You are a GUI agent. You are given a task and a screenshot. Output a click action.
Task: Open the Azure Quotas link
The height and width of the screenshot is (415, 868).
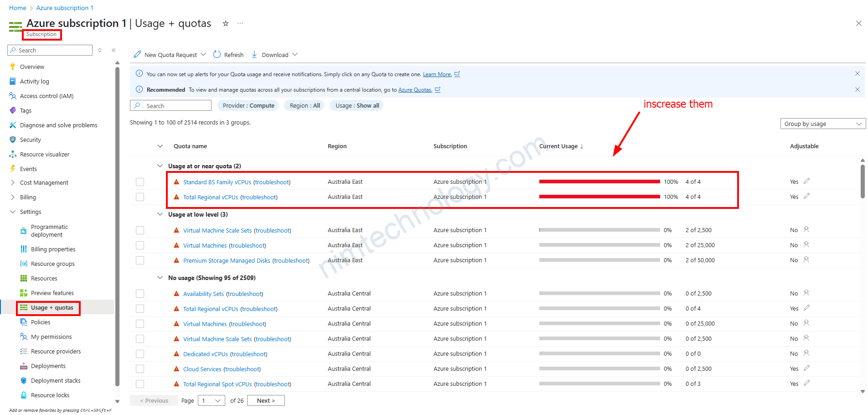415,90
